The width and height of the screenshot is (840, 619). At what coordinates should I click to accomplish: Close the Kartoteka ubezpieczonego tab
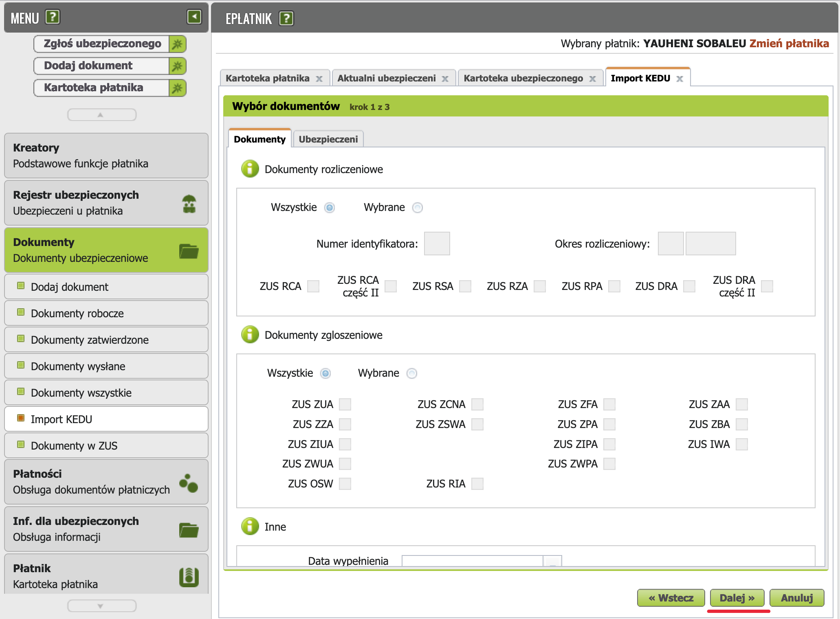tap(593, 79)
